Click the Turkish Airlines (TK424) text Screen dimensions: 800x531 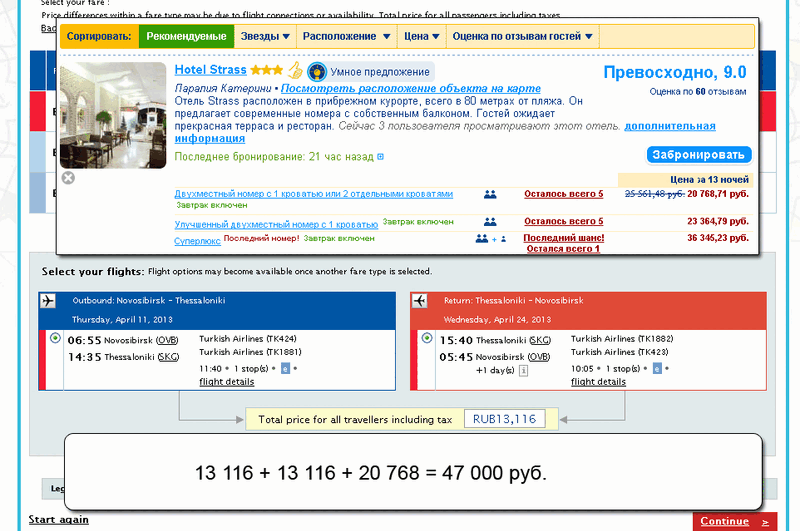tap(247, 339)
